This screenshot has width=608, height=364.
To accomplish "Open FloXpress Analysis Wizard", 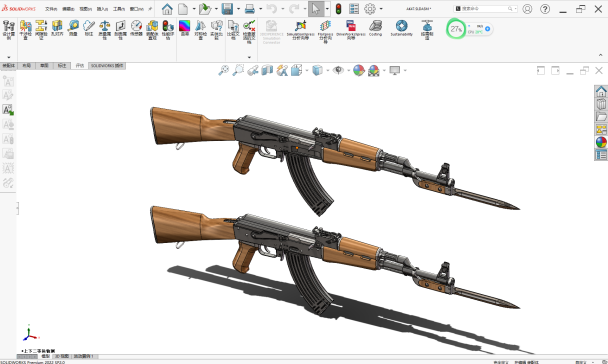I will pos(325,31).
